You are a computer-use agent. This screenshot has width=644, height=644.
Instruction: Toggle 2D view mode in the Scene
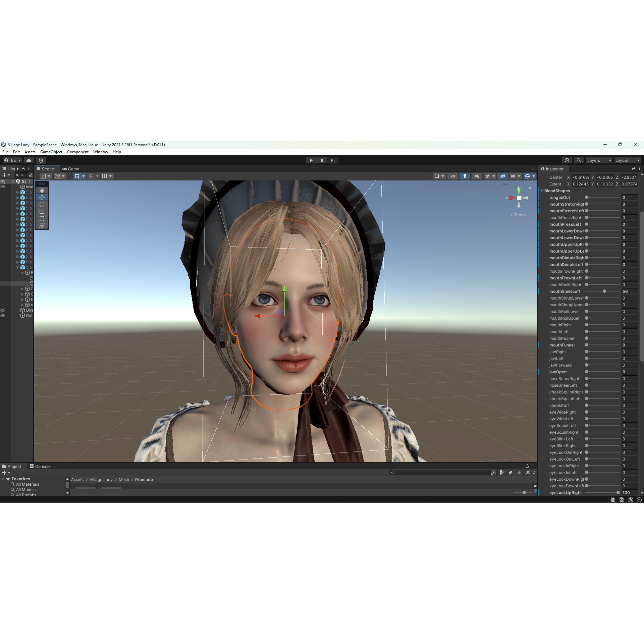coord(453,176)
